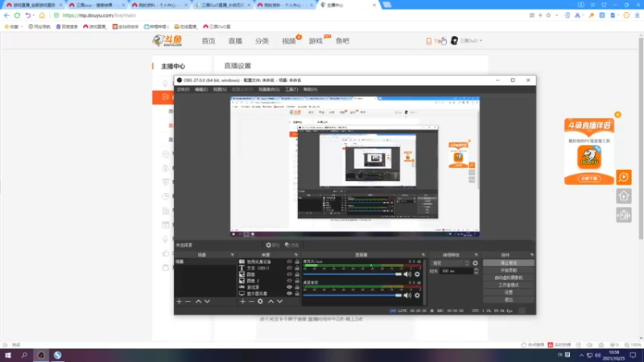644x362 pixels.
Task: Open the Windows Start menu
Action: pos(8,355)
